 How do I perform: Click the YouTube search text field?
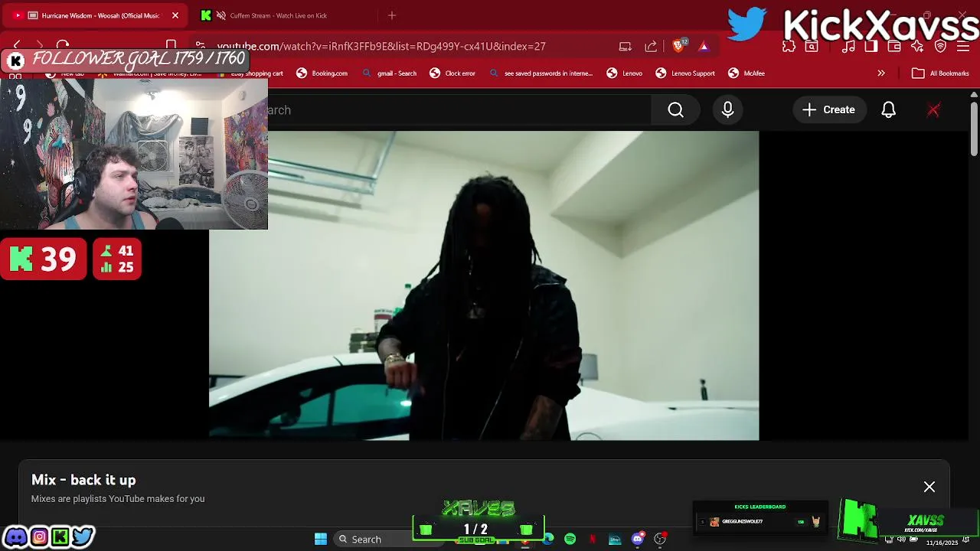click(459, 110)
